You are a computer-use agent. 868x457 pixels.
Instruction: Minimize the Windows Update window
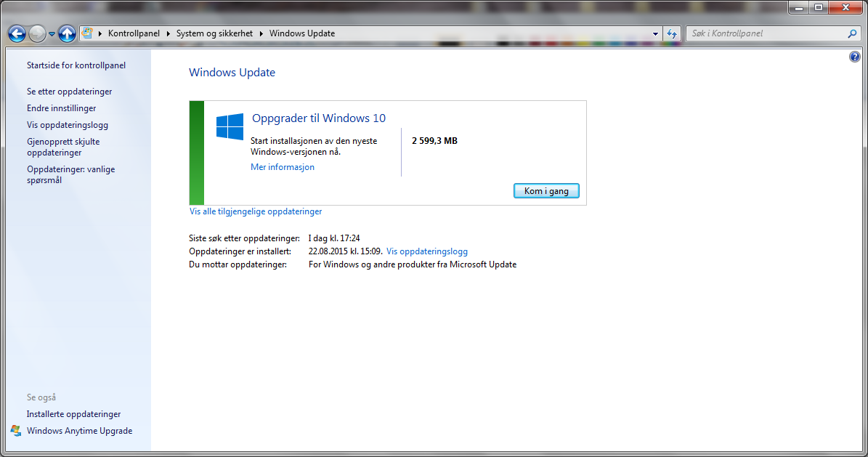799,8
